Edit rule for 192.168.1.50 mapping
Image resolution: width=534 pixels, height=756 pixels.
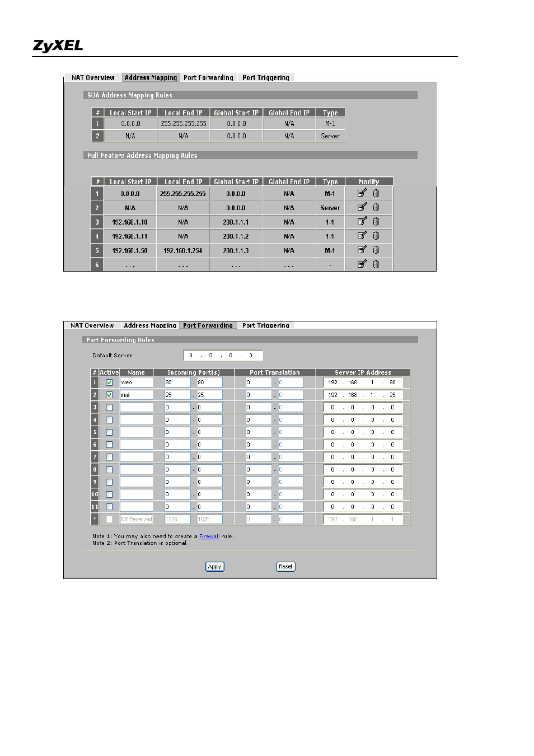point(362,250)
